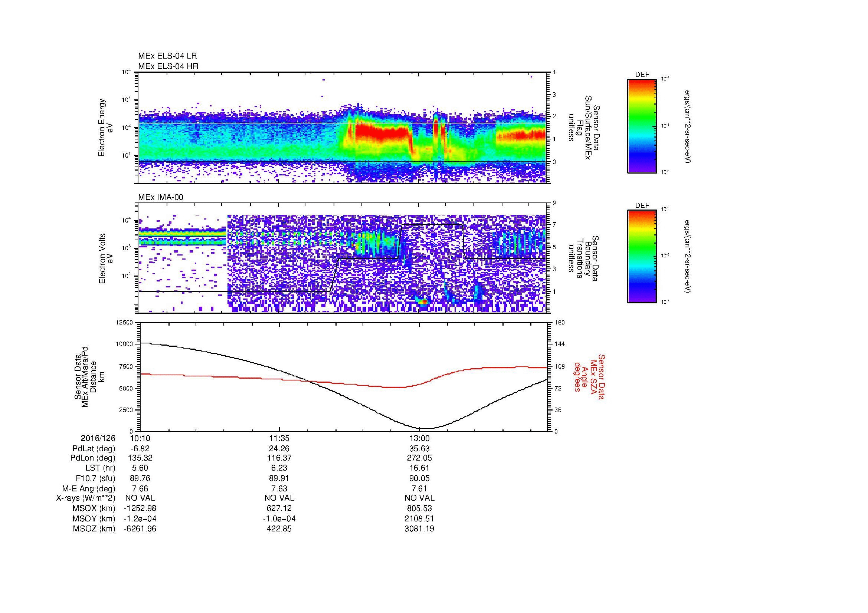Image resolution: width=868 pixels, height=613 pixels.
Task: Click the 'MSOZ (km)' row label
Action: (x=94, y=529)
